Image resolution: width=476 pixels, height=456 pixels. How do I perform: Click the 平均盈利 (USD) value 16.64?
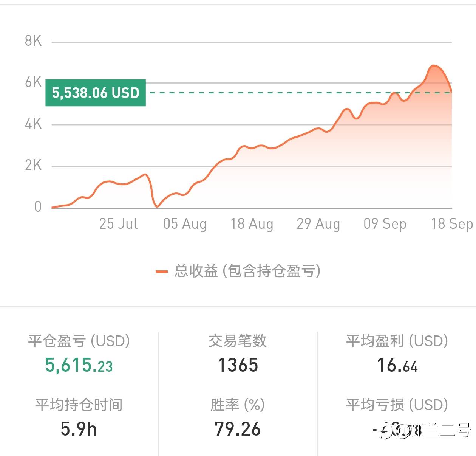[x=397, y=365]
